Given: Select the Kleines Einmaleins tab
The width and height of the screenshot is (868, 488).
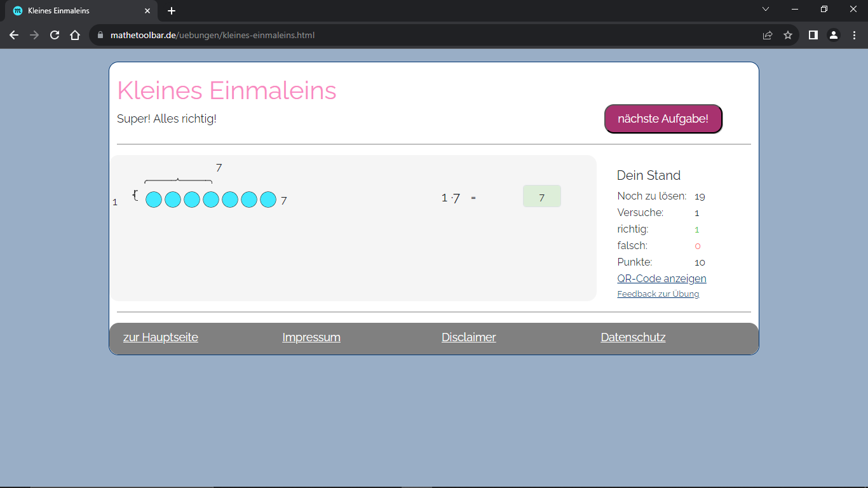Looking at the screenshot, I should point(76,11).
